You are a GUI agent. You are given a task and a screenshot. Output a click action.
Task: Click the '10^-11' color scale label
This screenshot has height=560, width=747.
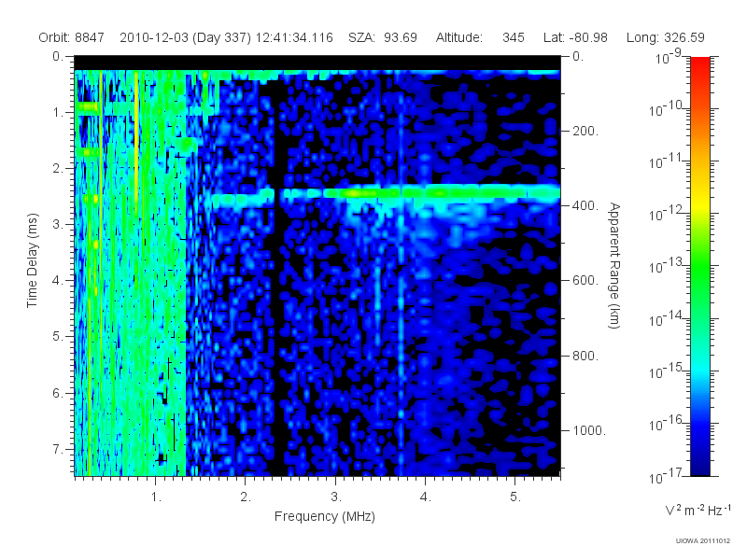(x=665, y=161)
